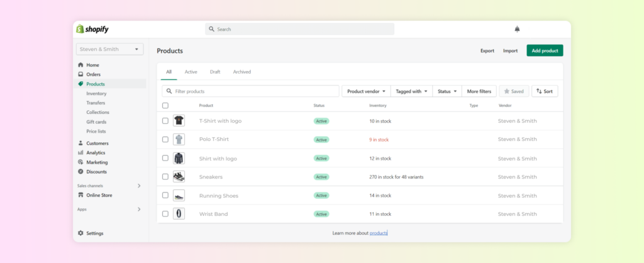Expand the Tagged with dropdown
Image resolution: width=644 pixels, height=263 pixels.
tap(411, 91)
